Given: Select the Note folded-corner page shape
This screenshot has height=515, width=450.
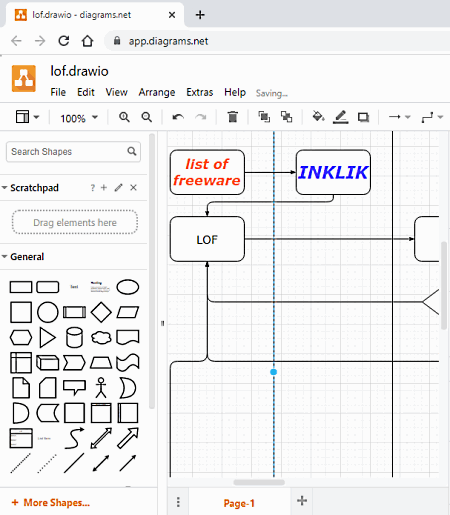Looking at the screenshot, I should coord(21,388).
